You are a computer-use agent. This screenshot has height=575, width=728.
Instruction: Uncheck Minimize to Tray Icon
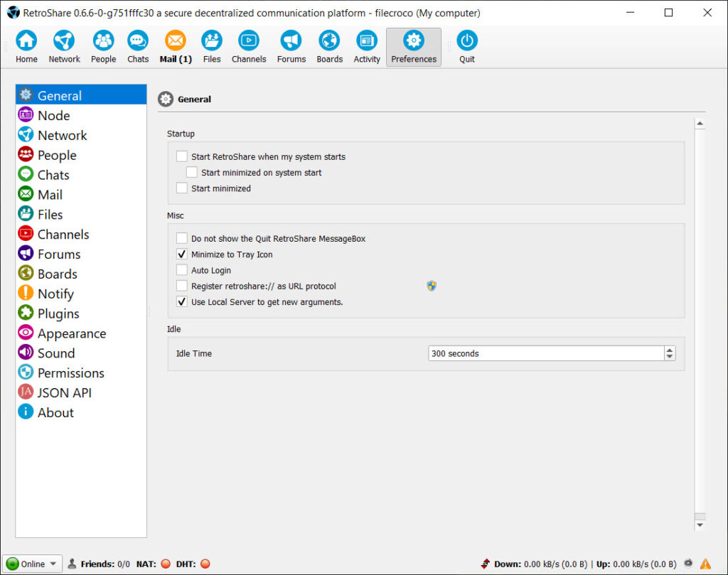pos(182,254)
